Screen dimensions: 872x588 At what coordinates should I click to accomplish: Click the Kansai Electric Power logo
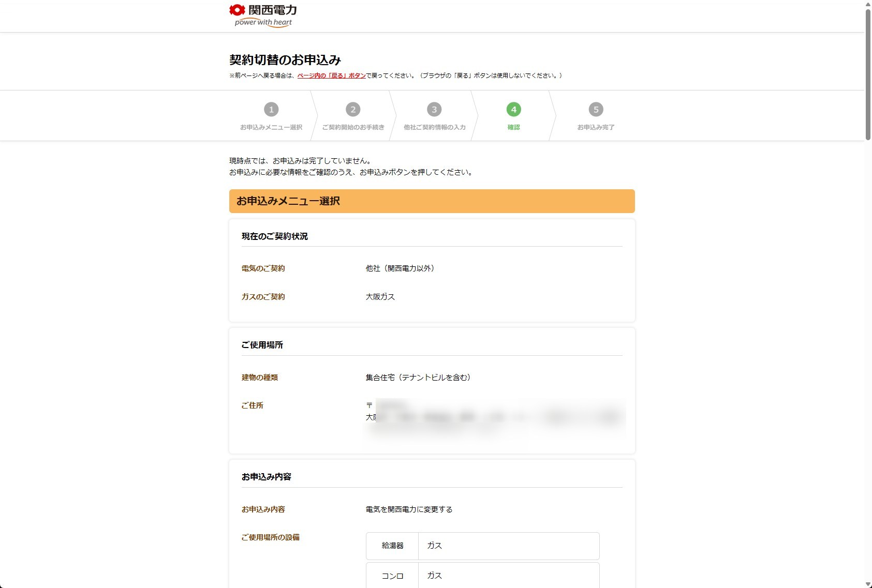coord(263,16)
